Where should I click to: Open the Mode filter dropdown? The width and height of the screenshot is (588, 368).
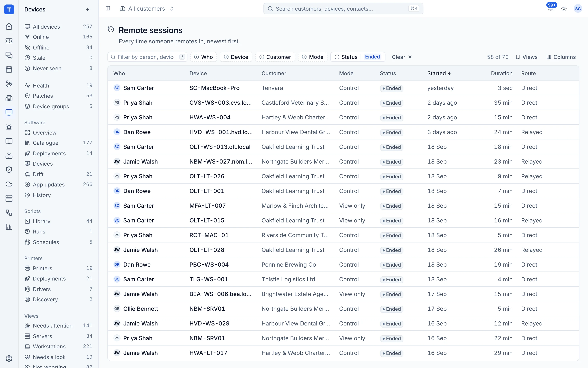(313, 57)
